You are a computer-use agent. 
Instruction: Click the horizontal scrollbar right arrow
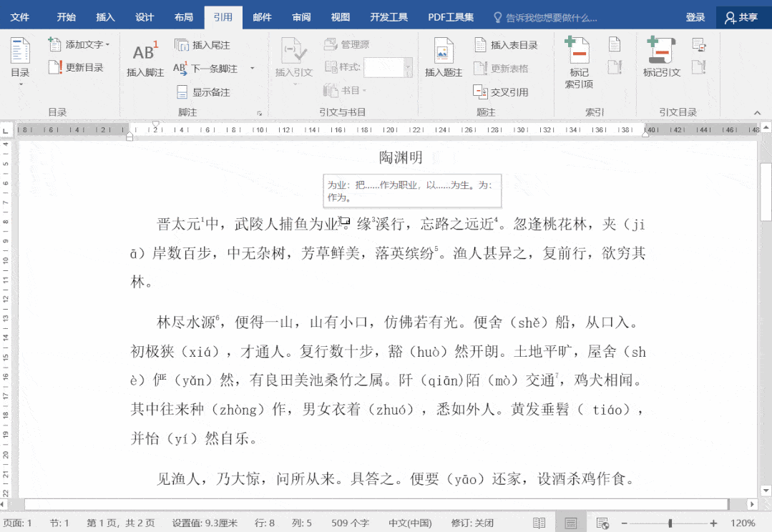pos(751,504)
